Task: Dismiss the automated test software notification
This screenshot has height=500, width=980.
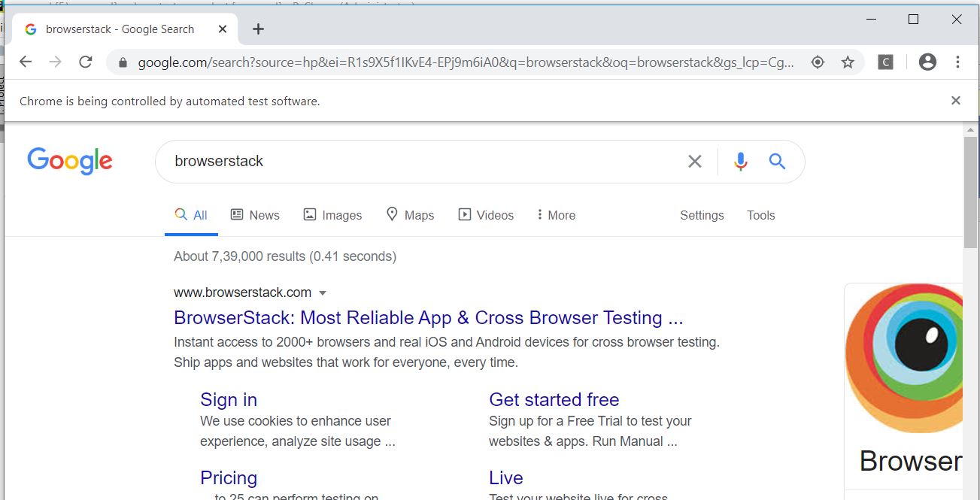Action: [955, 100]
